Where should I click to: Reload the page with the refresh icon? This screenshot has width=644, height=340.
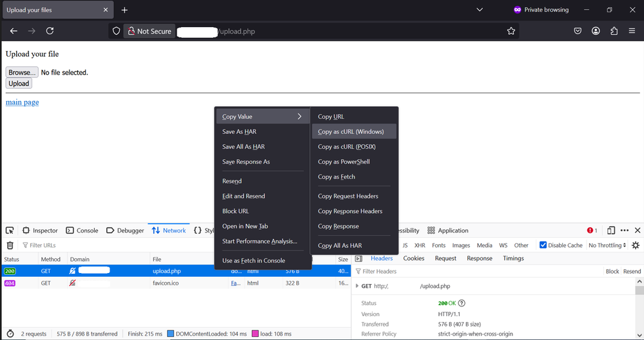coord(50,31)
